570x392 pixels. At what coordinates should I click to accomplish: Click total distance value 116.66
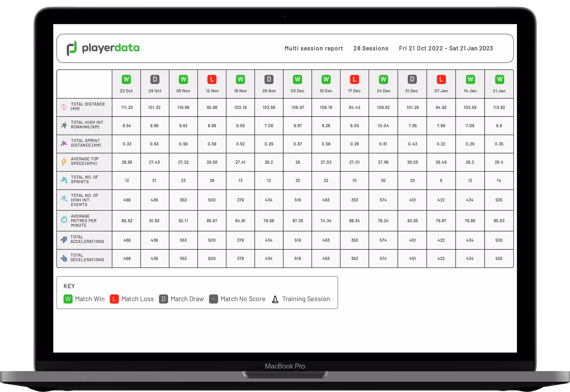pyautogui.click(x=183, y=108)
